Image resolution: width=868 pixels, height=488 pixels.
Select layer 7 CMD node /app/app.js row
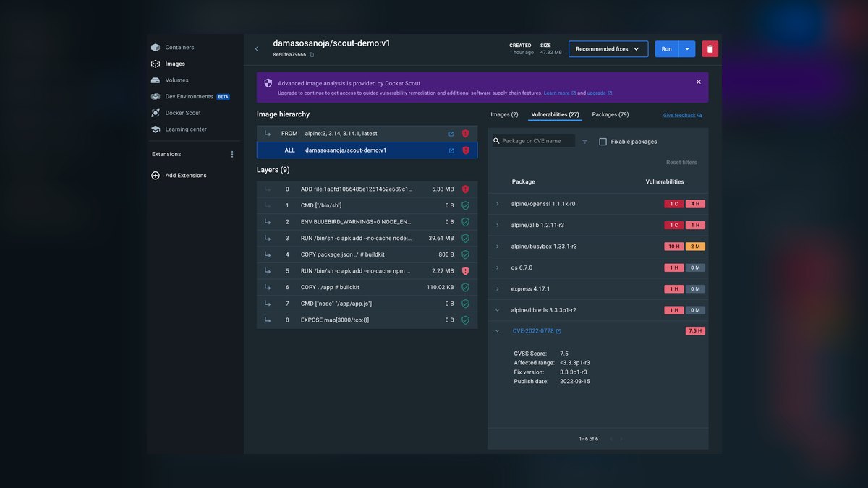(367, 304)
